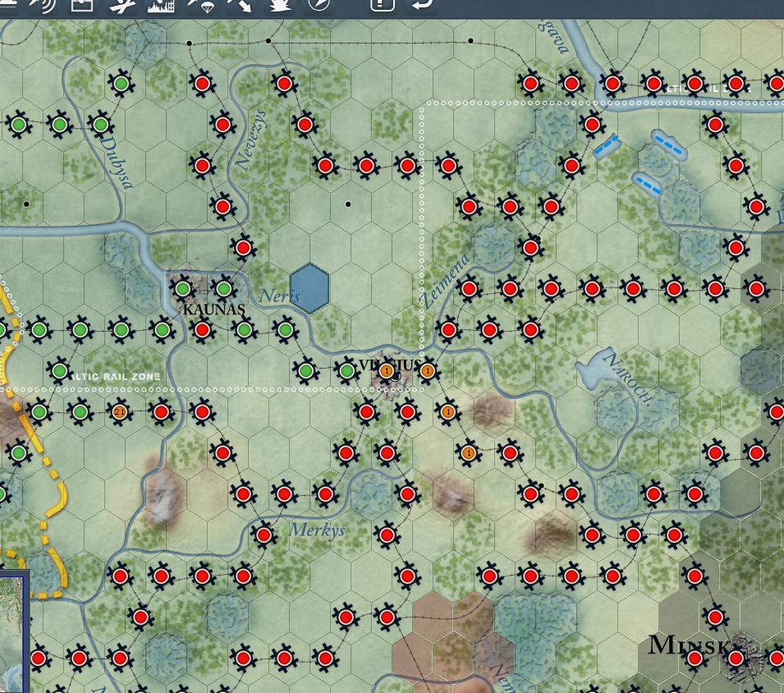784x693 pixels.
Task: Select the orange rail marker numbered 21
Action: point(120,412)
